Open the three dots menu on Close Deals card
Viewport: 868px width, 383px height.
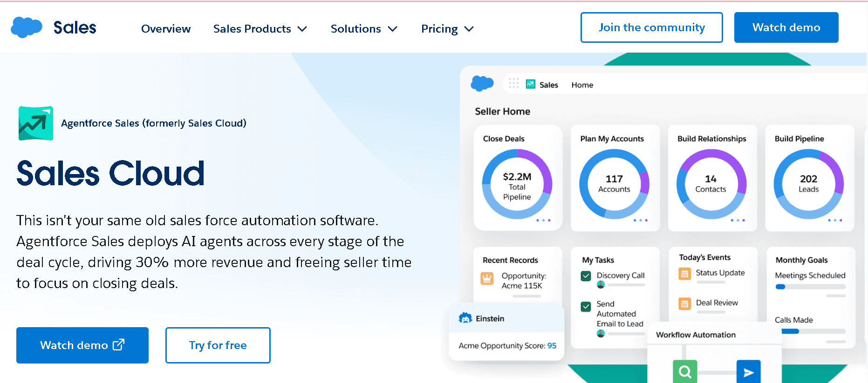pos(543,220)
